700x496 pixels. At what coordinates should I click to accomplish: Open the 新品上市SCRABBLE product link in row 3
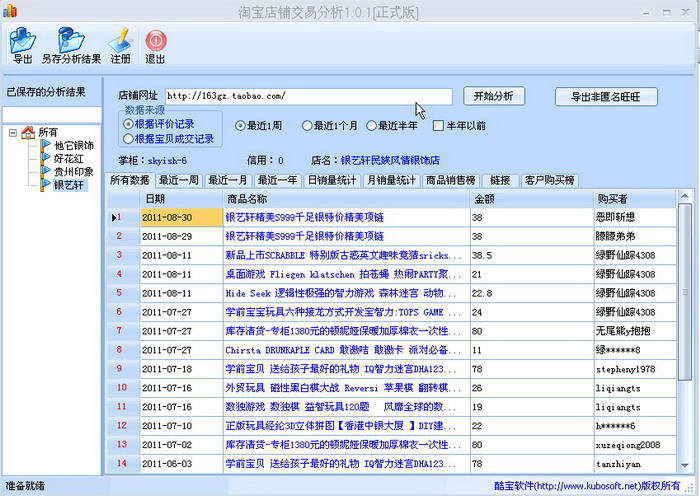[x=343, y=255]
